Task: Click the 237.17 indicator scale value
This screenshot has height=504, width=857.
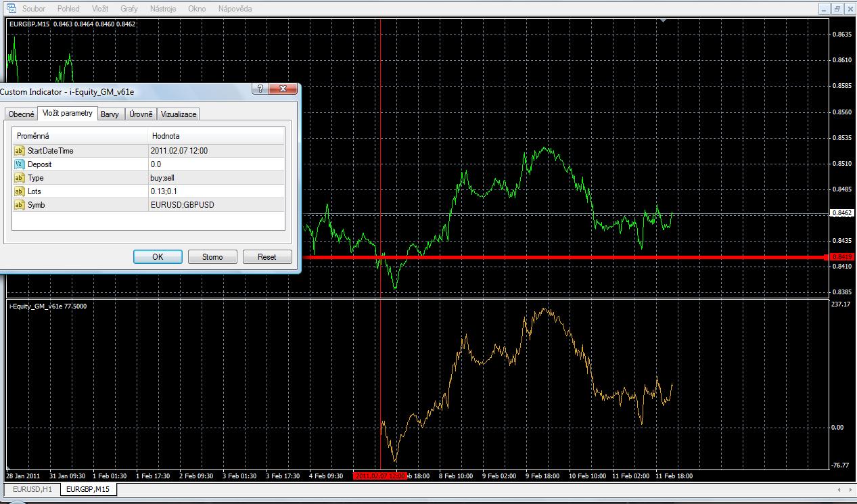Action: click(840, 304)
